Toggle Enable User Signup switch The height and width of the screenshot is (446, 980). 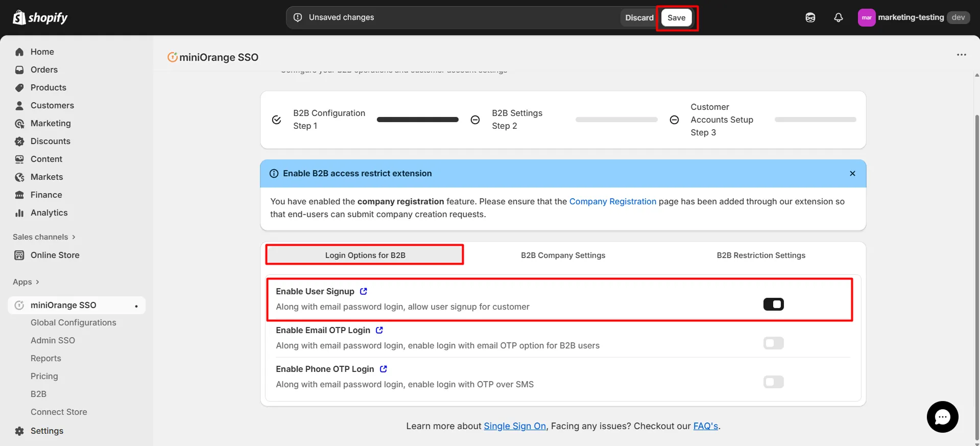[x=773, y=304]
